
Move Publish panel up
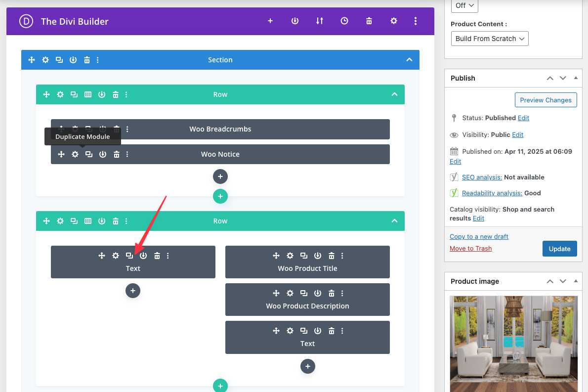click(550, 78)
